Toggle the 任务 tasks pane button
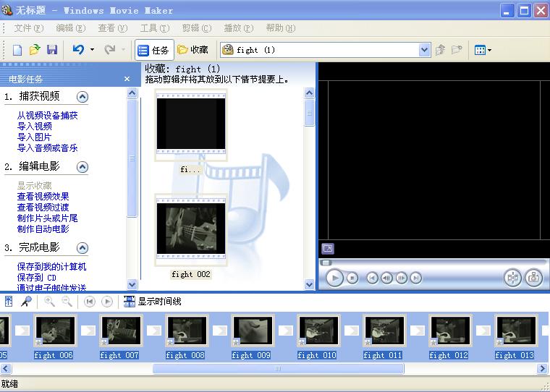Viewport: 550px width, 392px height. (x=154, y=51)
